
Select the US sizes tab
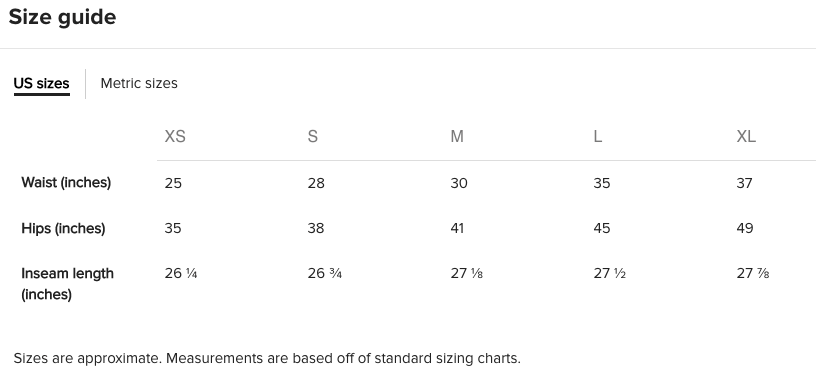tap(42, 83)
